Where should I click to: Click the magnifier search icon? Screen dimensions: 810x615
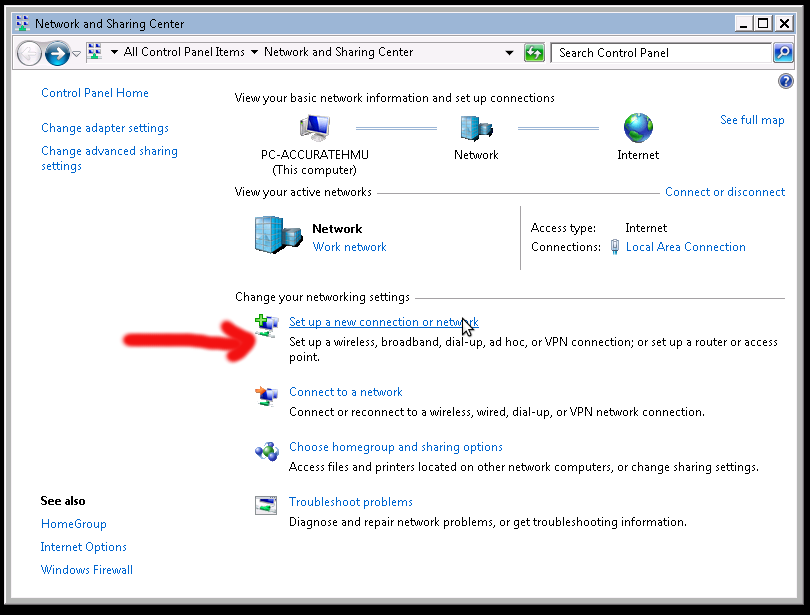(x=783, y=53)
